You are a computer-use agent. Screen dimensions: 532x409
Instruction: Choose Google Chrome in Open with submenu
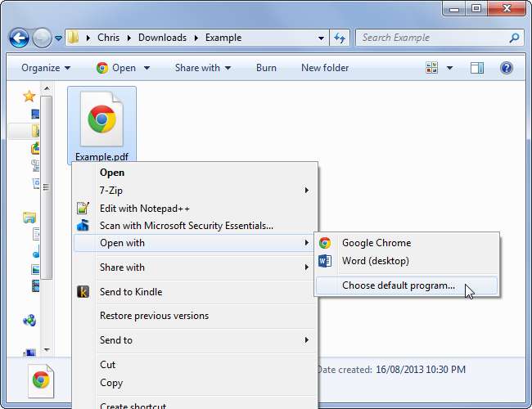click(407, 243)
